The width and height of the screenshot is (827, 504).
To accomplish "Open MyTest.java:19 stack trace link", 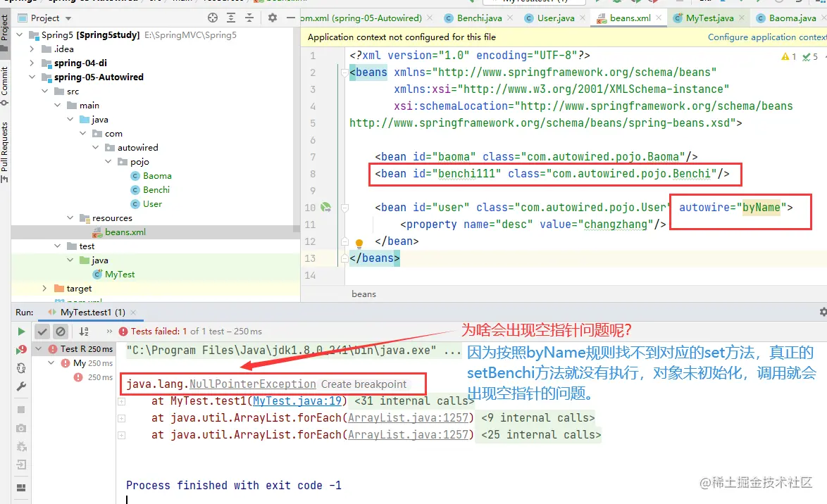I will (x=297, y=401).
